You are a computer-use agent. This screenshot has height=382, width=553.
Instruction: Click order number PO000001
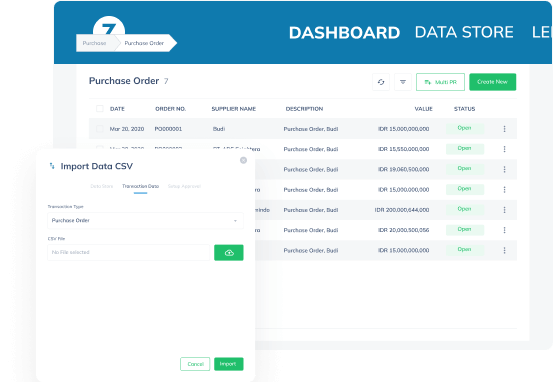168,129
